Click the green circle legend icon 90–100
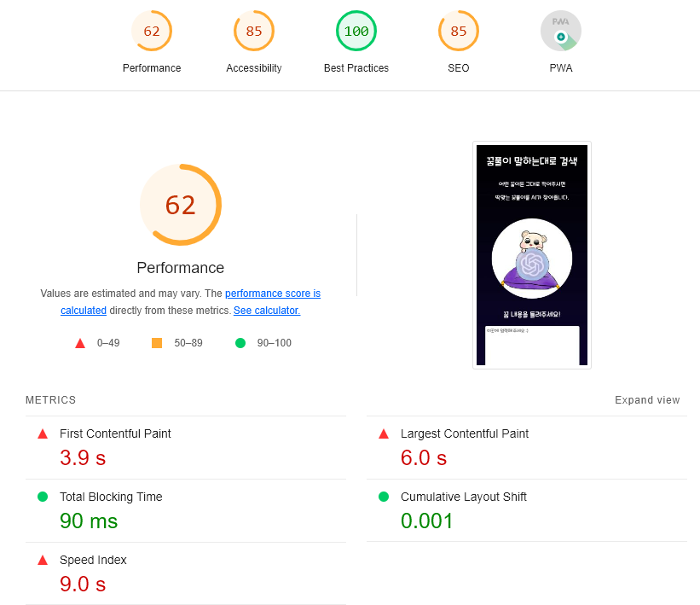The width and height of the screenshot is (700, 605). click(x=240, y=343)
